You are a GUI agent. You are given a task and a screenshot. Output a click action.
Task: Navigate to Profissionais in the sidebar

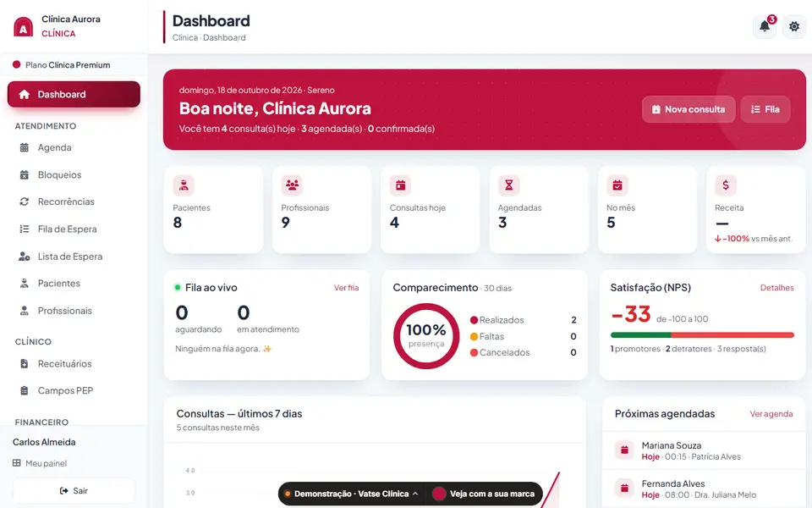[74, 311]
